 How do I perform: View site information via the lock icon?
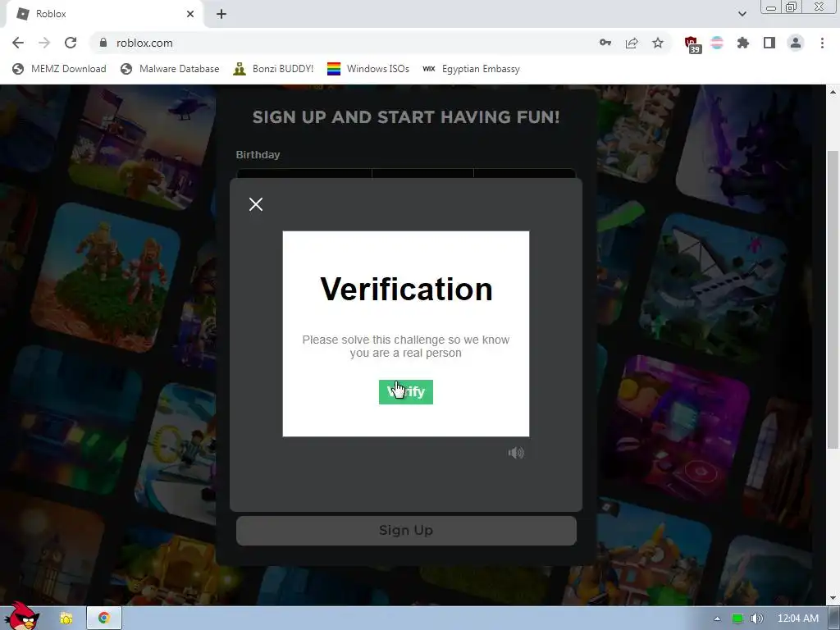pyautogui.click(x=103, y=43)
